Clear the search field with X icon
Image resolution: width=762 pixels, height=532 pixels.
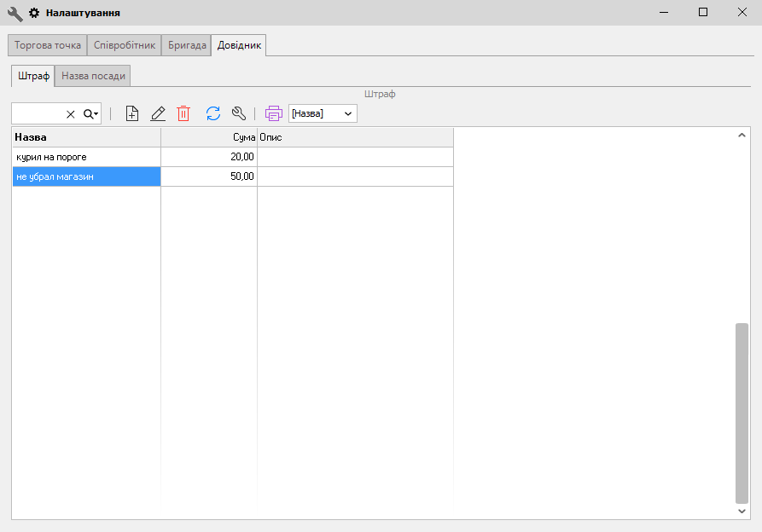71,114
